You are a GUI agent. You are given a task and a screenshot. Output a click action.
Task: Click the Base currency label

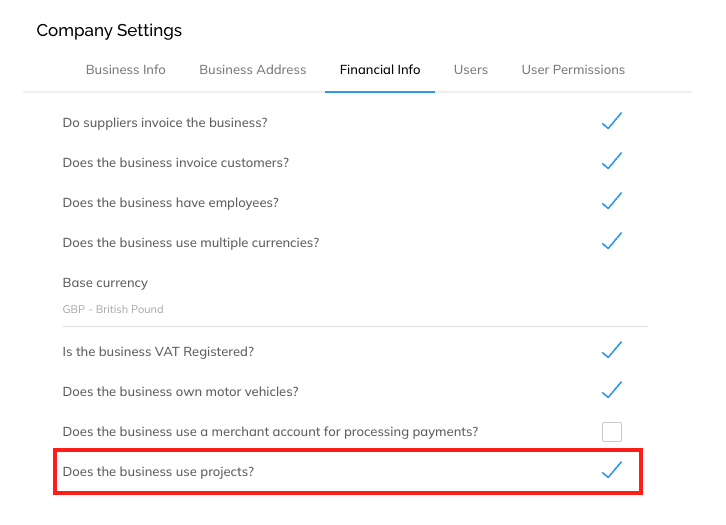pos(105,282)
